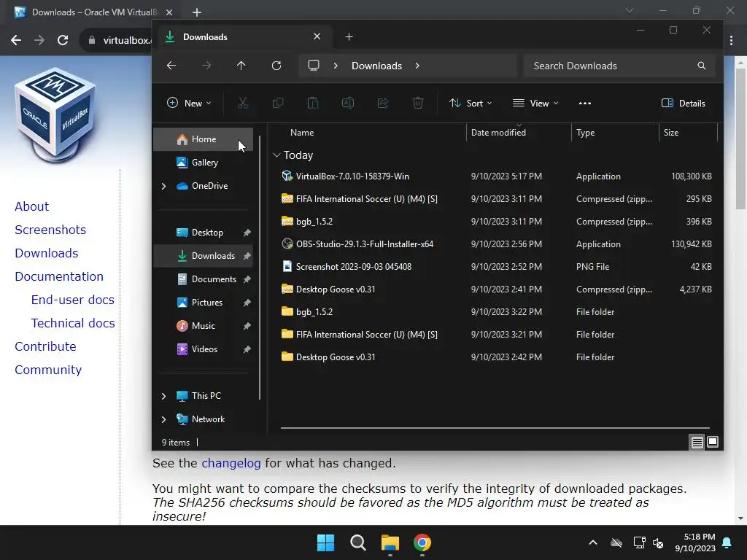Close the Downloads Explorer tab

(x=317, y=36)
